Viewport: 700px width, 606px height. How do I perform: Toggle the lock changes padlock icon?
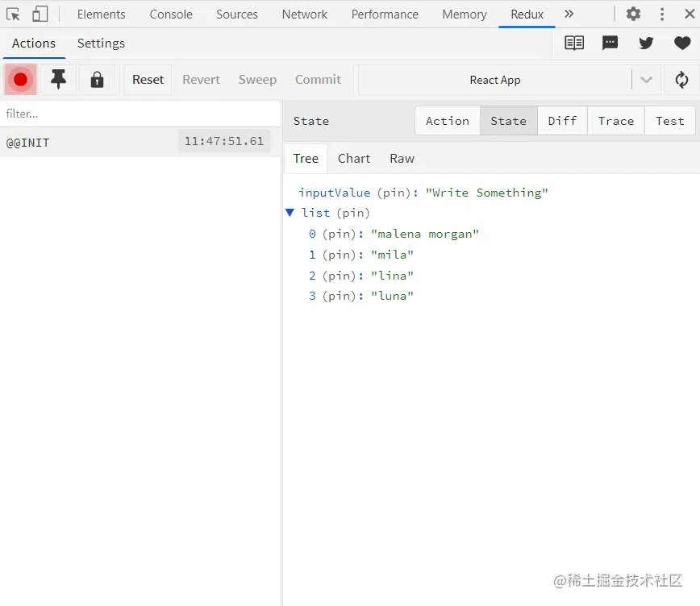97,80
